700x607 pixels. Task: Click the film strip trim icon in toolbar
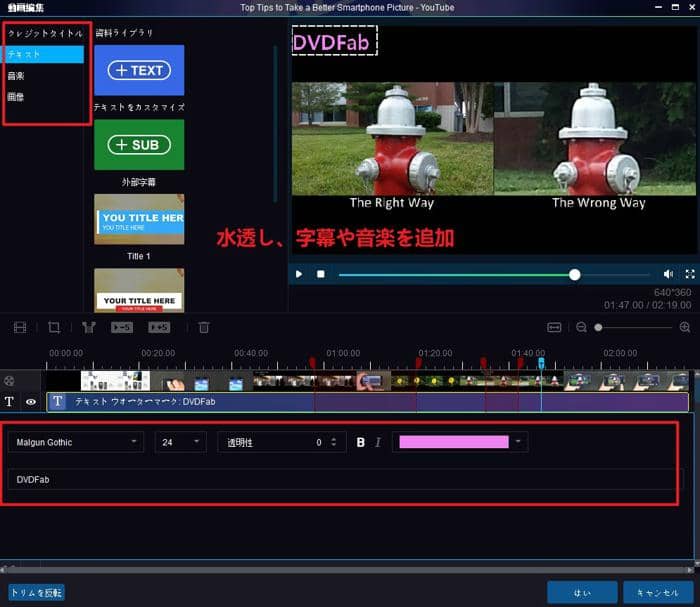[x=20, y=328]
